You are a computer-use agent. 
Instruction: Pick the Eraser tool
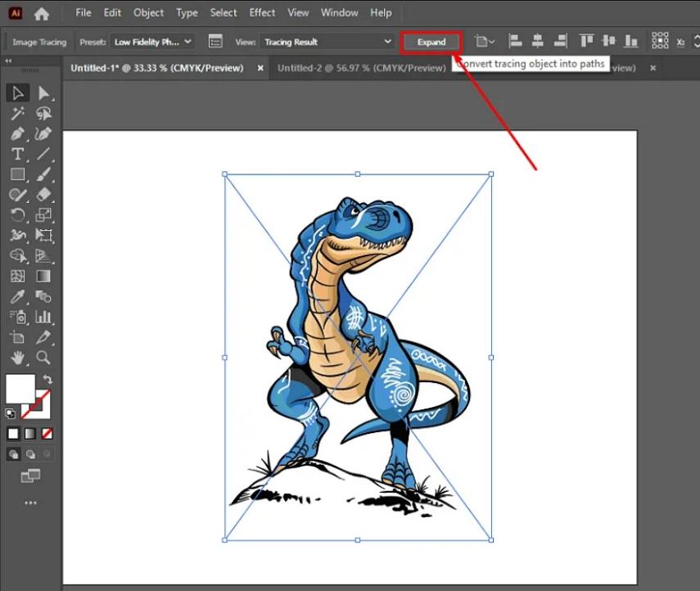pos(45,195)
